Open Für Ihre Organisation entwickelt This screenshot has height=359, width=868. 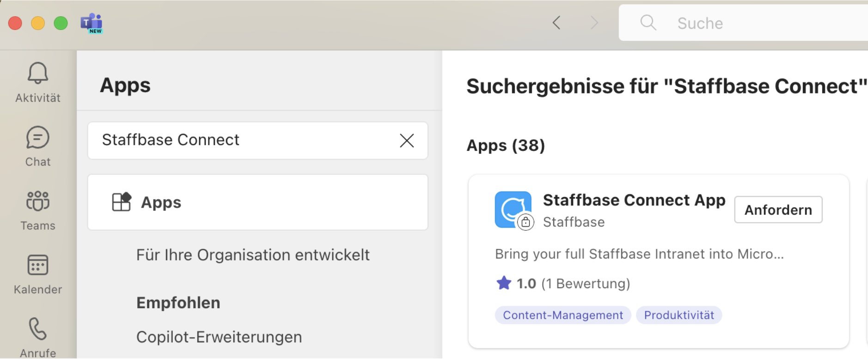point(253,255)
